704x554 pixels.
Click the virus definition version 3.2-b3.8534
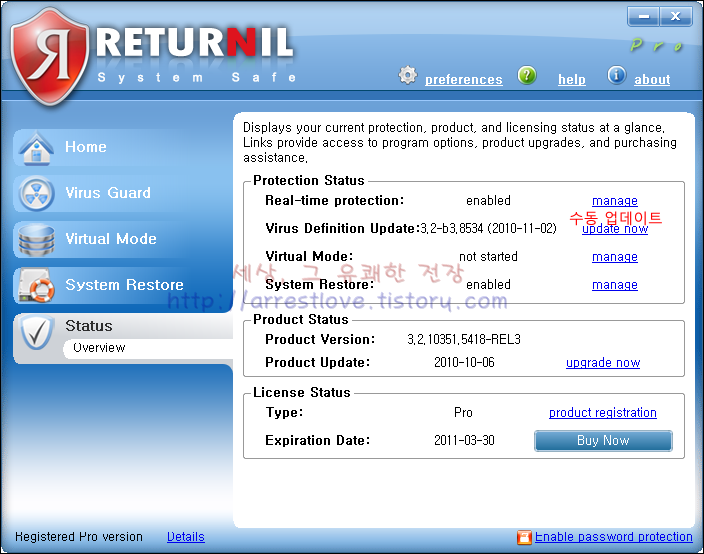[452, 229]
